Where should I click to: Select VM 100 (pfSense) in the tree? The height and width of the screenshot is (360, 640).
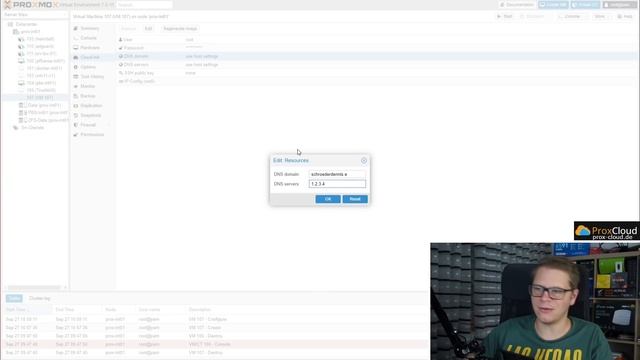45,61
